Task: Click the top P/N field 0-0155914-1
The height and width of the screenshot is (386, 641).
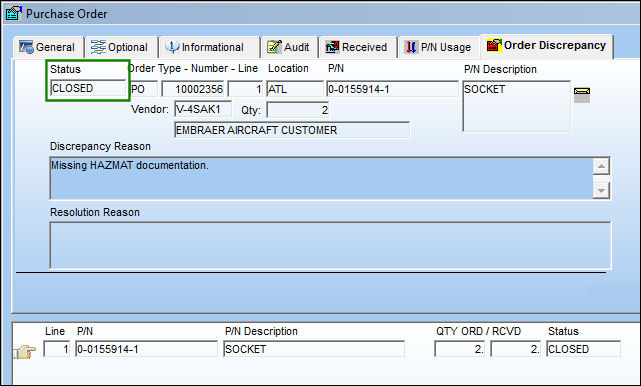Action: tap(392, 89)
